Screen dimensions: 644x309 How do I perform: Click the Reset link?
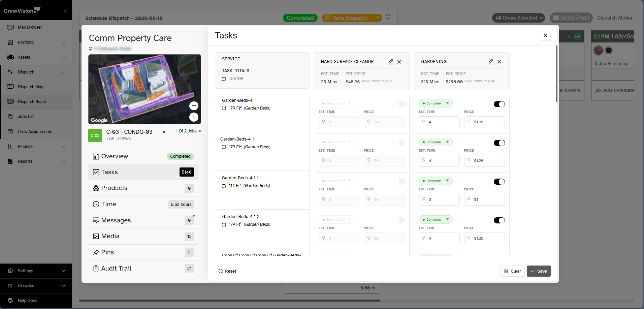(x=230, y=271)
